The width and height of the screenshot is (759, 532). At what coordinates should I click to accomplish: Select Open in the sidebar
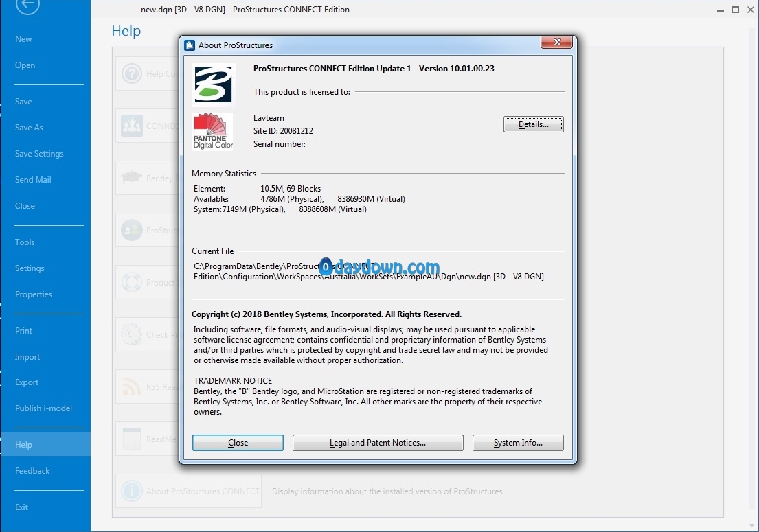25,65
